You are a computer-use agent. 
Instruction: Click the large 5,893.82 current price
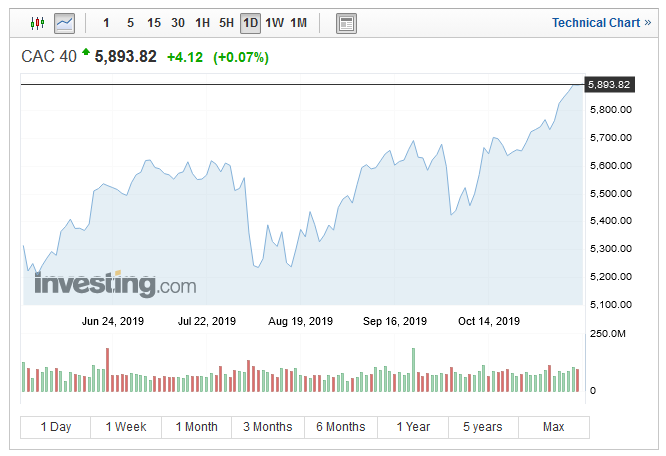tap(125, 56)
